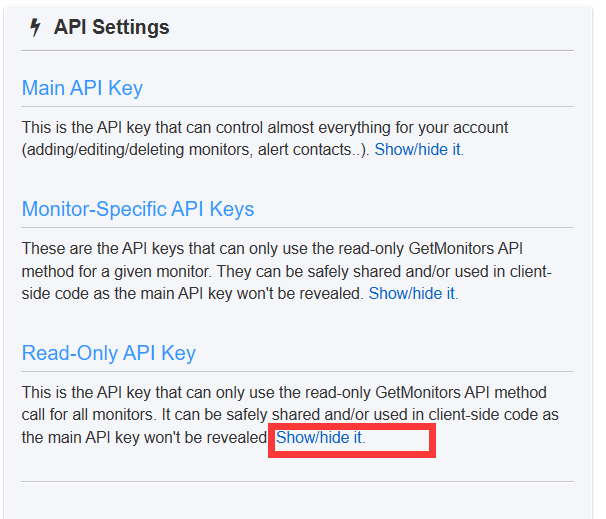Open the Main API Key heading

pos(82,88)
